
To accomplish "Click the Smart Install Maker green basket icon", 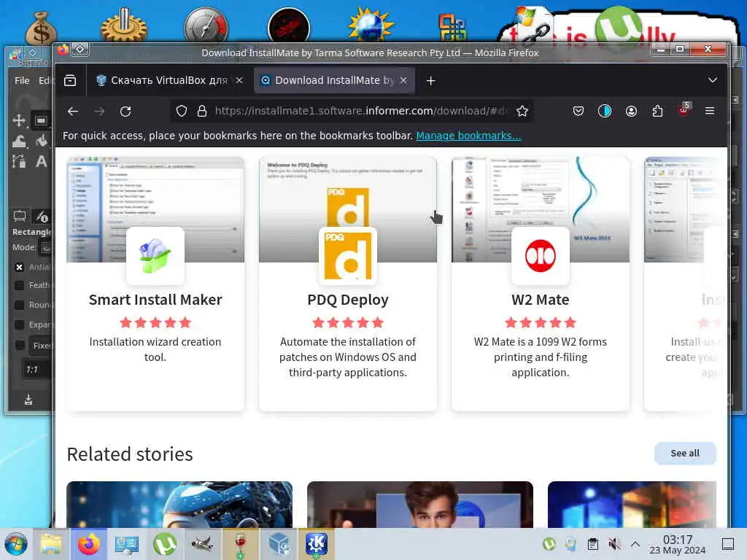I will [x=155, y=256].
